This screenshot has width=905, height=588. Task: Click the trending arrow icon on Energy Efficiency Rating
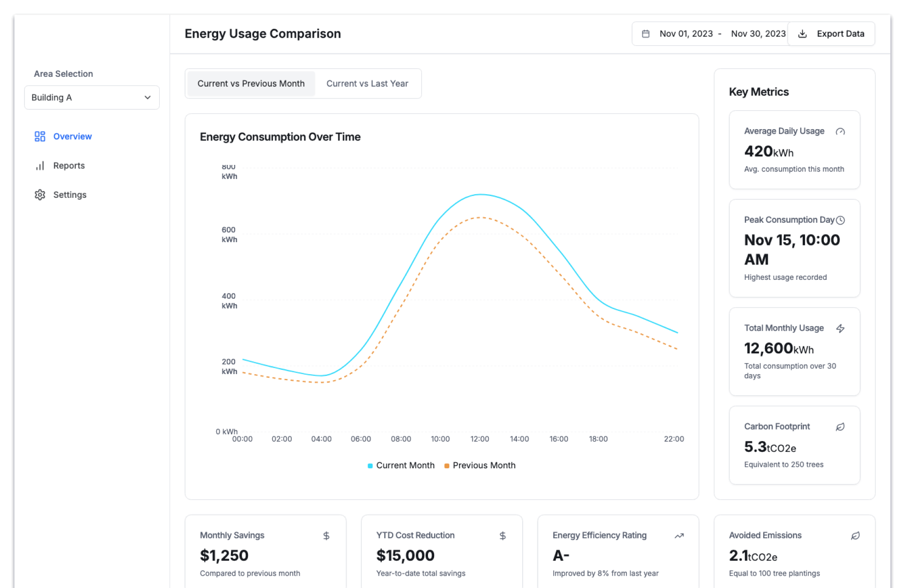[x=679, y=536]
